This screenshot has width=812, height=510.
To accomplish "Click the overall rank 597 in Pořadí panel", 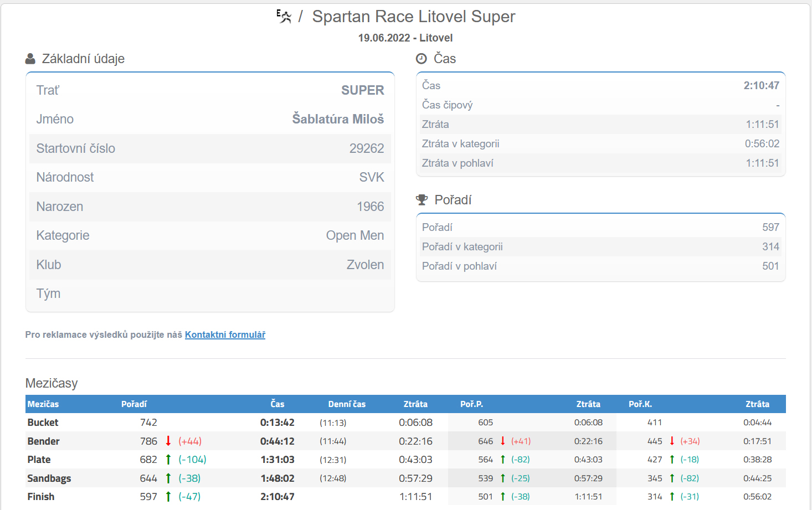I will pos(771,227).
